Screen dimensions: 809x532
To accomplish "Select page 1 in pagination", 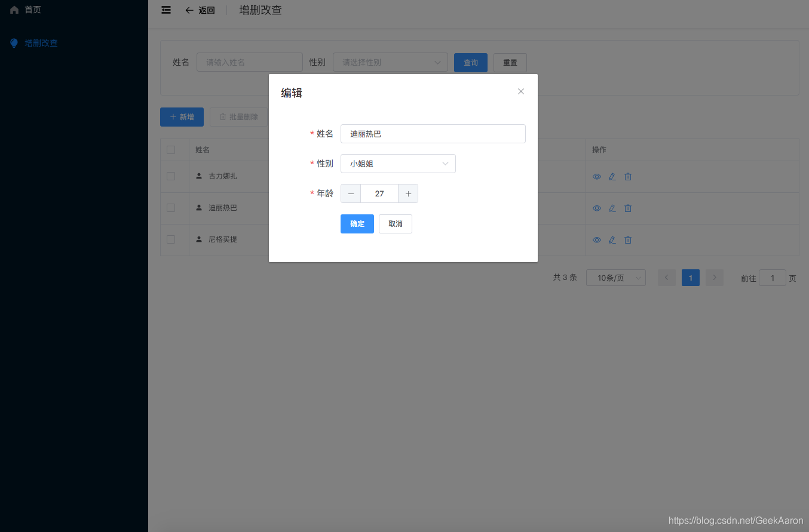I will [691, 278].
